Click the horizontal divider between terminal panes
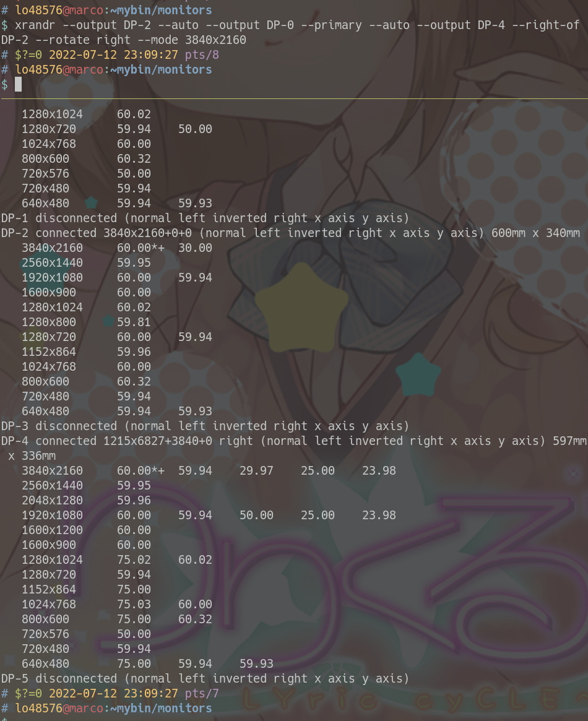 coord(294,98)
